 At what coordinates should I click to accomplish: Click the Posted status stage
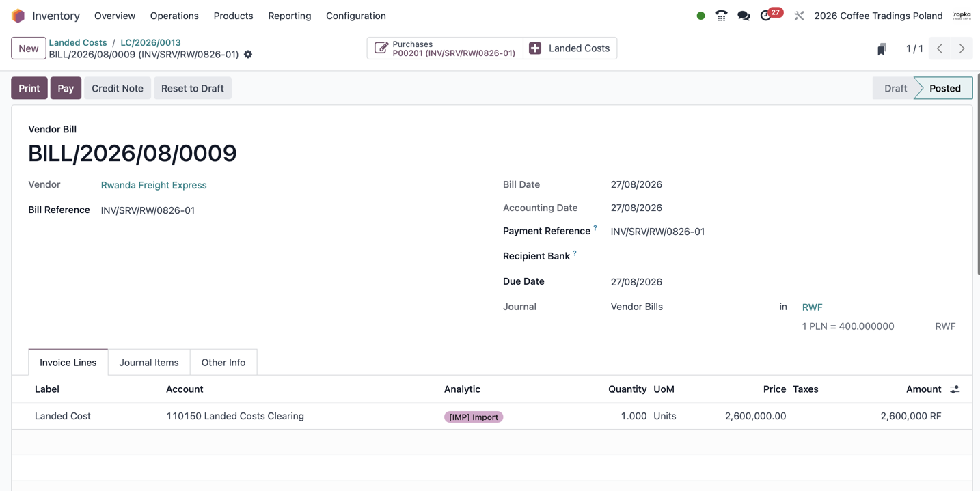(x=944, y=88)
